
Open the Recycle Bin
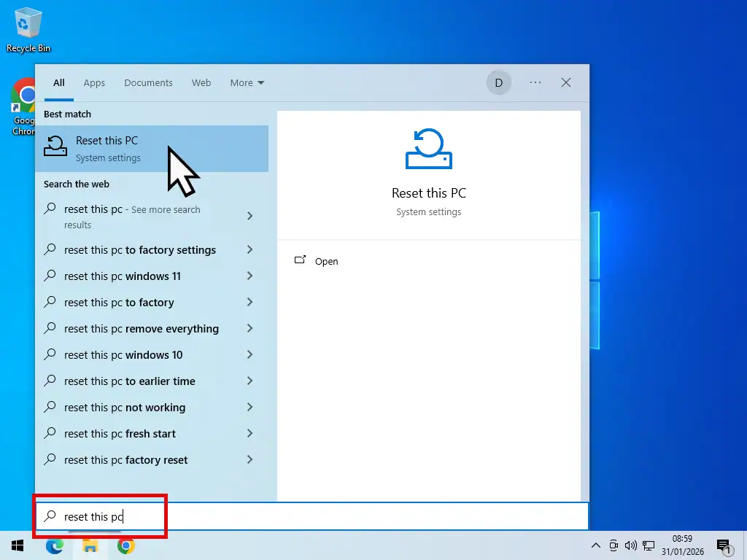click(x=28, y=22)
